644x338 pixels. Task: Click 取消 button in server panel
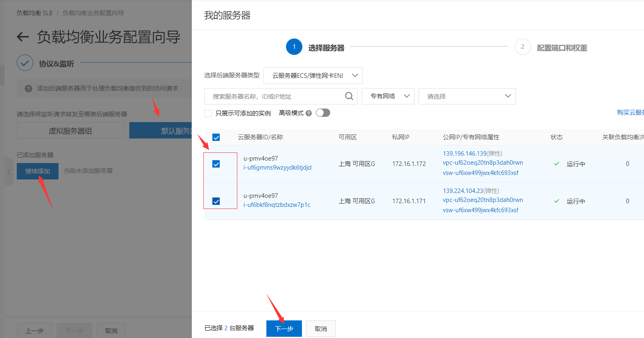pos(321,329)
